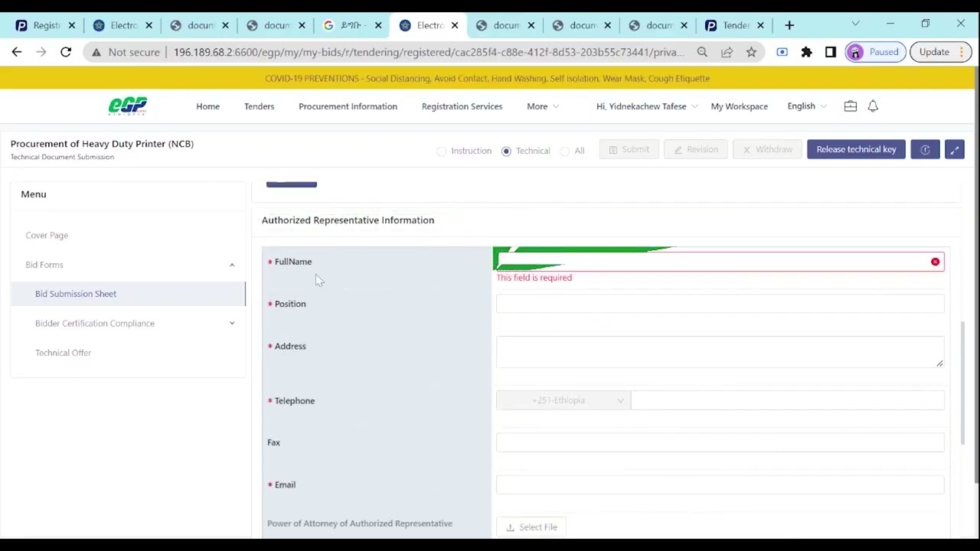Click the Email input field
The width and height of the screenshot is (980, 551).
click(720, 484)
